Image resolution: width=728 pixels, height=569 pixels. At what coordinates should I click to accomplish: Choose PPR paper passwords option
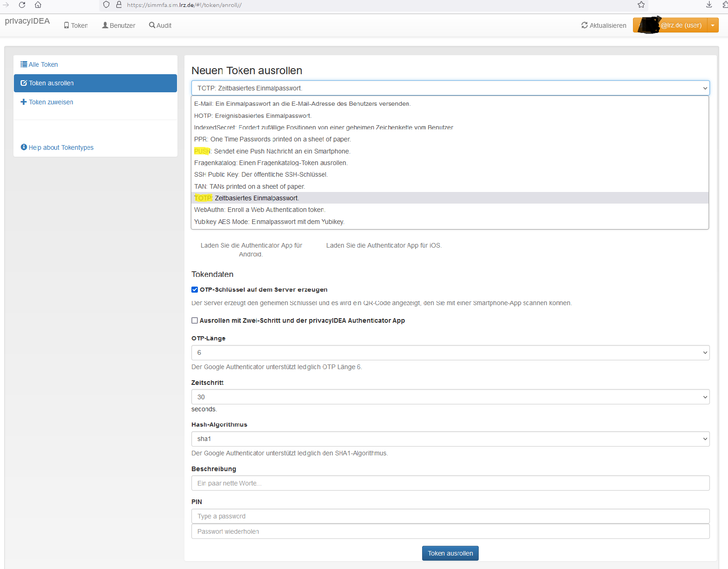click(450, 139)
